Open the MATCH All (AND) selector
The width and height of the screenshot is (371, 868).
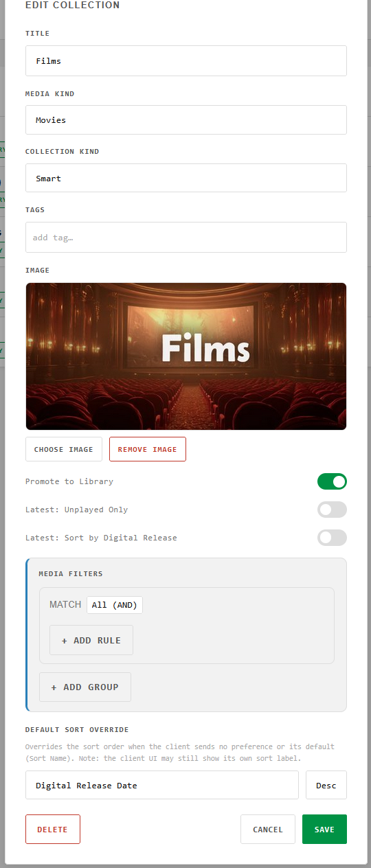(115, 605)
